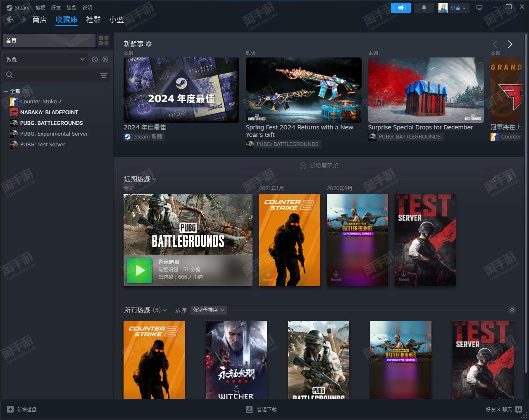Enter Big Picture mode via monitor icon
The image size is (529, 420).
[x=479, y=8]
